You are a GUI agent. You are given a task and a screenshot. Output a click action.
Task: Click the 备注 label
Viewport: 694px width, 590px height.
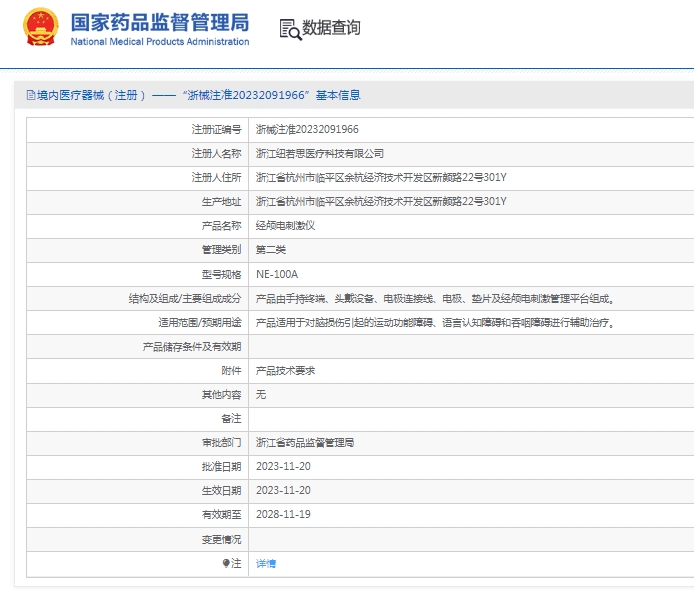point(231,419)
